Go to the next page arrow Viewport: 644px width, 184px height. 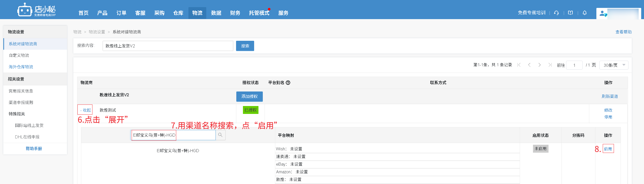click(x=540, y=65)
